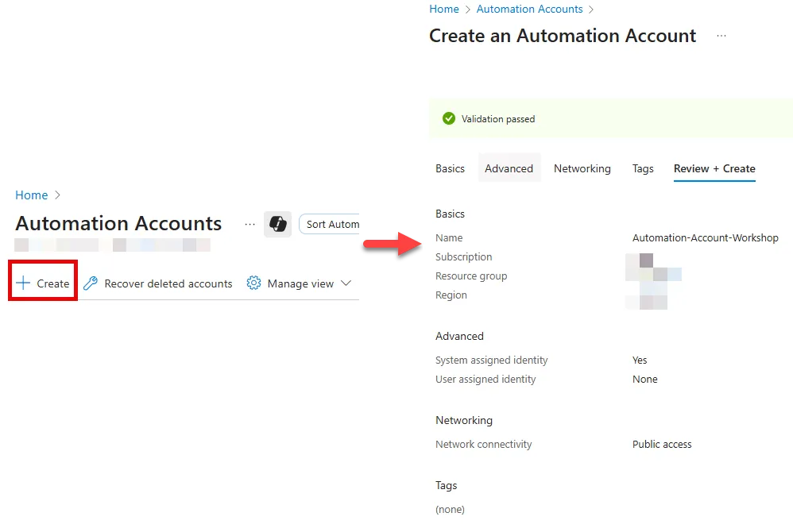This screenshot has height=532, width=793.
Task: Click the Recover deleted accounts wrench icon
Action: tap(90, 283)
